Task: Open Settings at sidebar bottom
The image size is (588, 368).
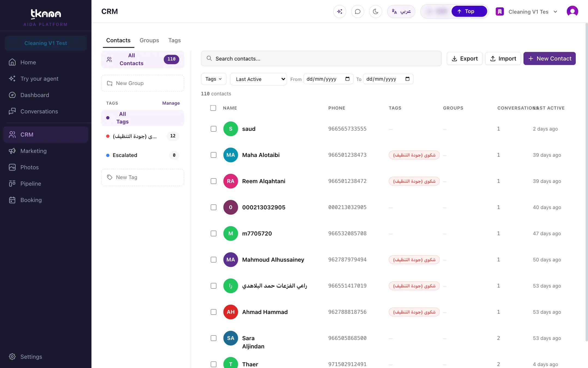Action: click(x=46, y=357)
